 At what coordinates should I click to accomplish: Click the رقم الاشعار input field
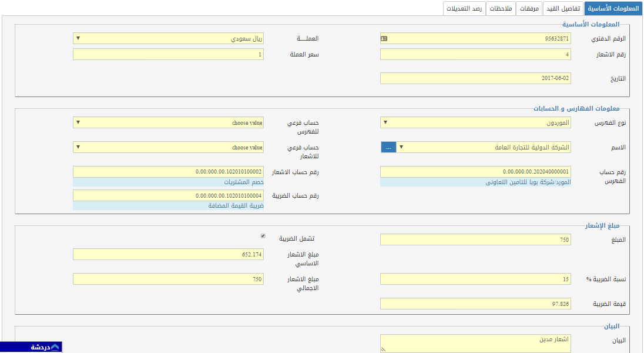475,54
